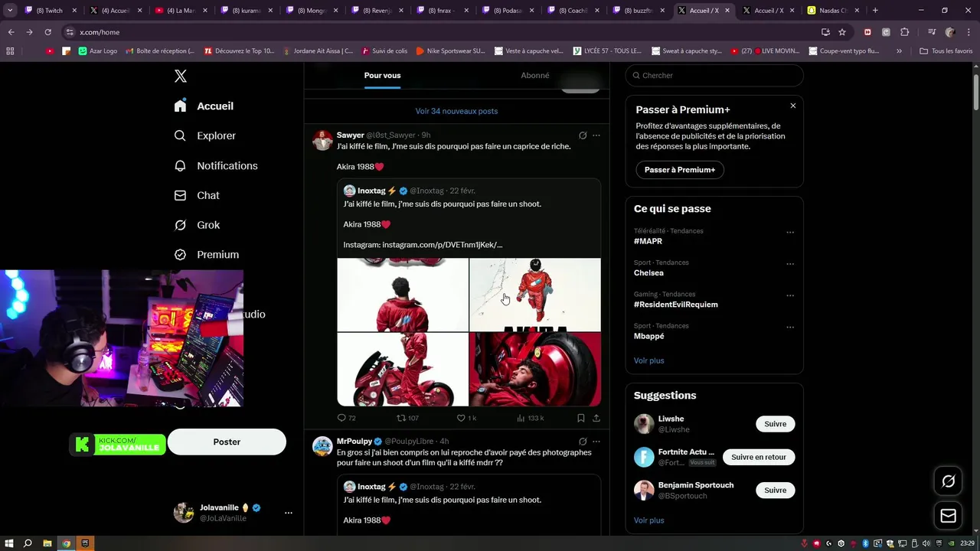This screenshot has width=980, height=551.
Task: Open Chrome extensions puzzle icon
Action: point(904,32)
